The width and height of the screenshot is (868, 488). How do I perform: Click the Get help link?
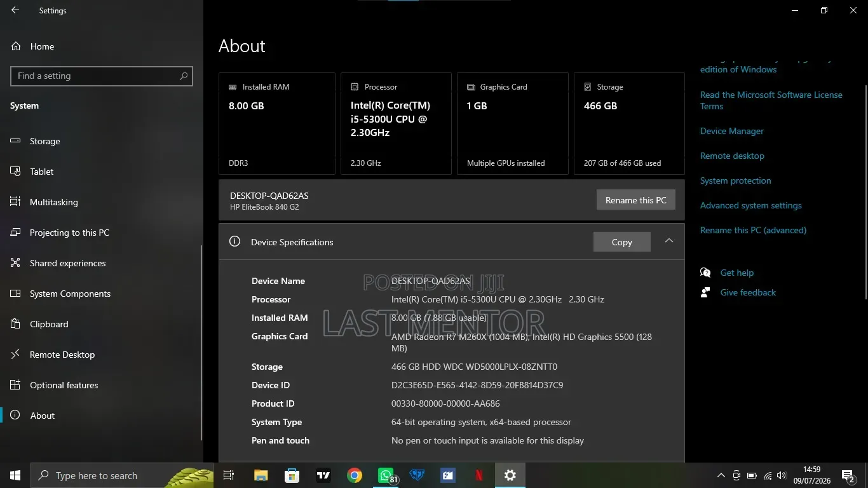(737, 273)
